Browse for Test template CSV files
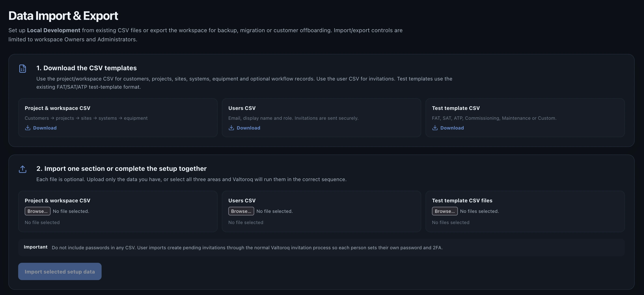 tap(445, 211)
